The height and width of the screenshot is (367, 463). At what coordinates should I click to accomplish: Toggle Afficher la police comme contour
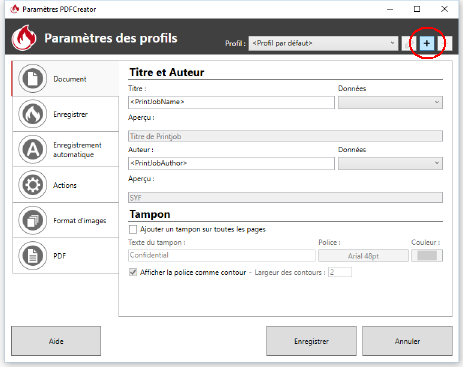point(133,272)
